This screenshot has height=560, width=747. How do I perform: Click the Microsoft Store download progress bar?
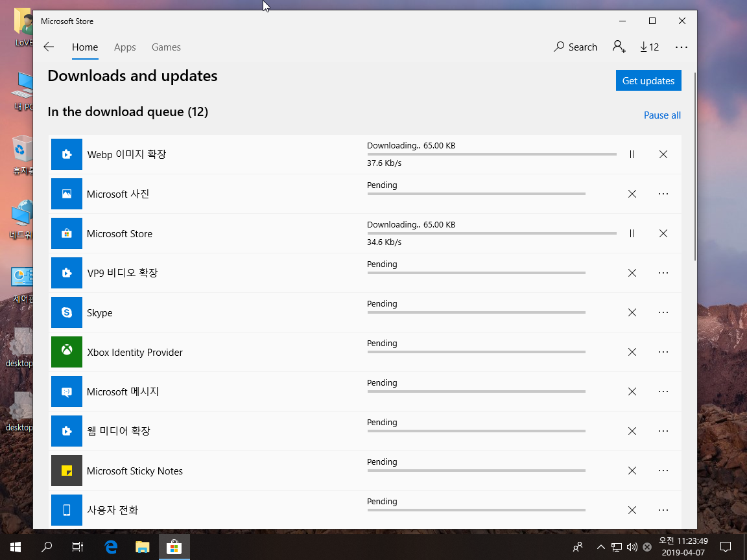pyautogui.click(x=492, y=233)
